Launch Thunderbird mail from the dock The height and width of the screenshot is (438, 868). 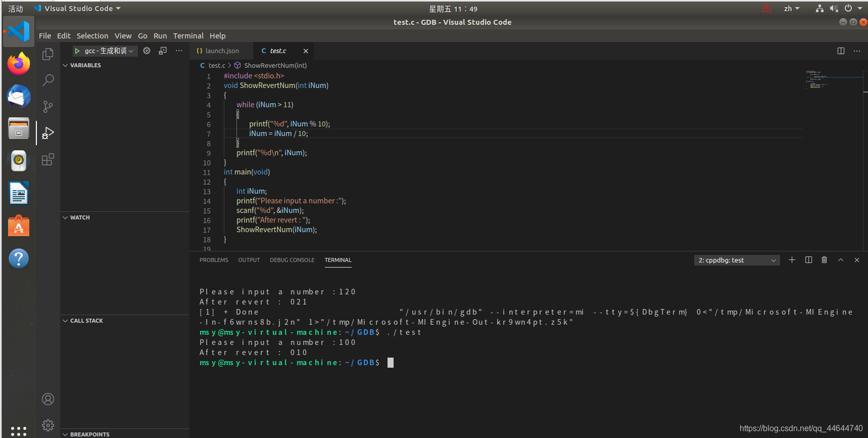pyautogui.click(x=19, y=96)
